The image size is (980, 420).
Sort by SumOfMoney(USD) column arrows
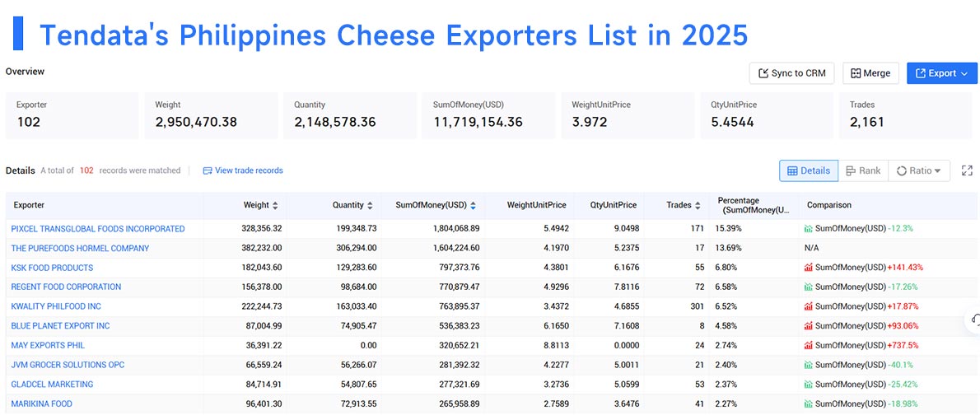click(x=474, y=205)
